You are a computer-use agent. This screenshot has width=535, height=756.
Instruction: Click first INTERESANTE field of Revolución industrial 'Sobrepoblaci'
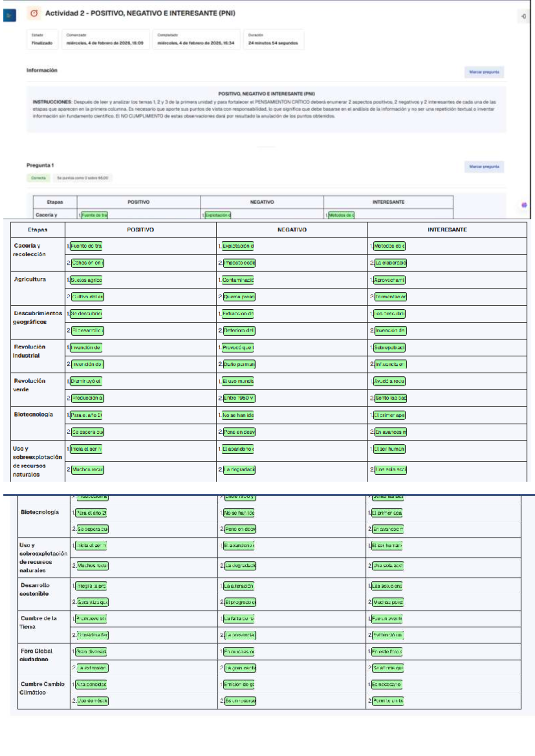(x=389, y=348)
